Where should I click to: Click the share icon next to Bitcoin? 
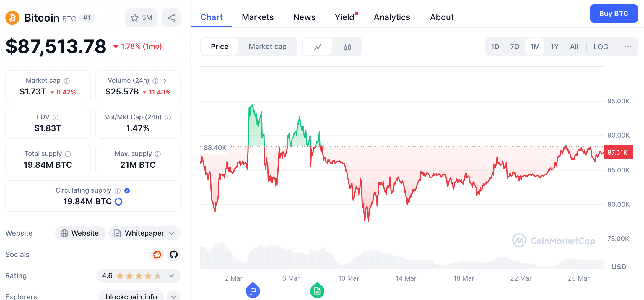pyautogui.click(x=171, y=18)
